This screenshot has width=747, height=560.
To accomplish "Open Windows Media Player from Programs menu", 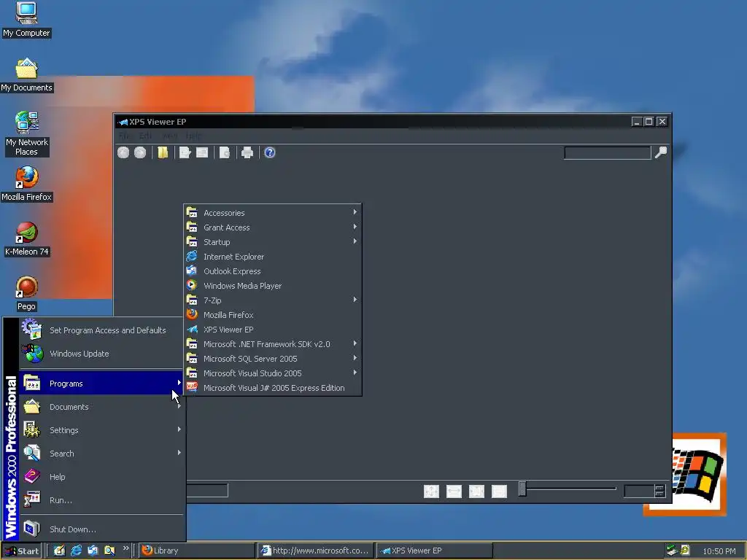I will (273, 286).
